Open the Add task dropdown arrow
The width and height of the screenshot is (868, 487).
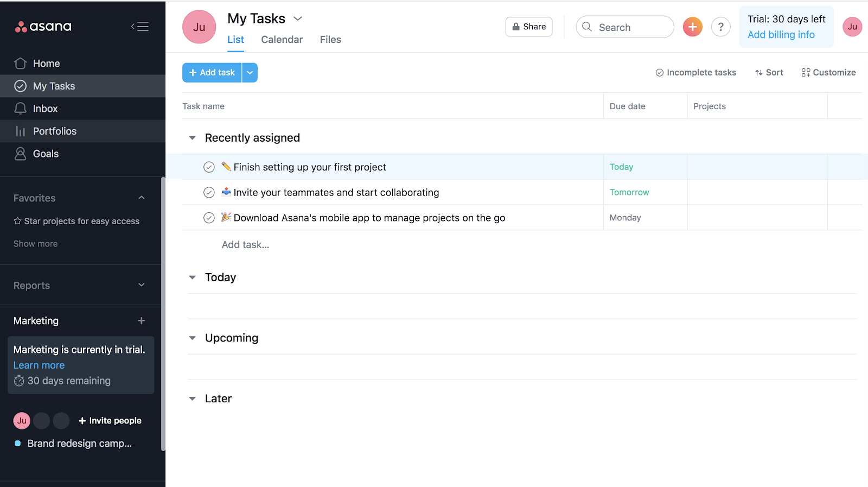coord(250,73)
